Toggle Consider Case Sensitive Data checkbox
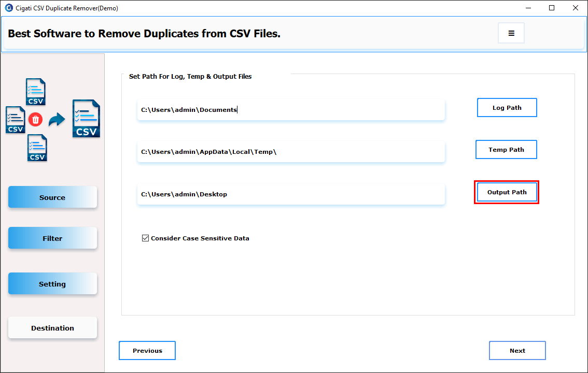 tap(146, 238)
